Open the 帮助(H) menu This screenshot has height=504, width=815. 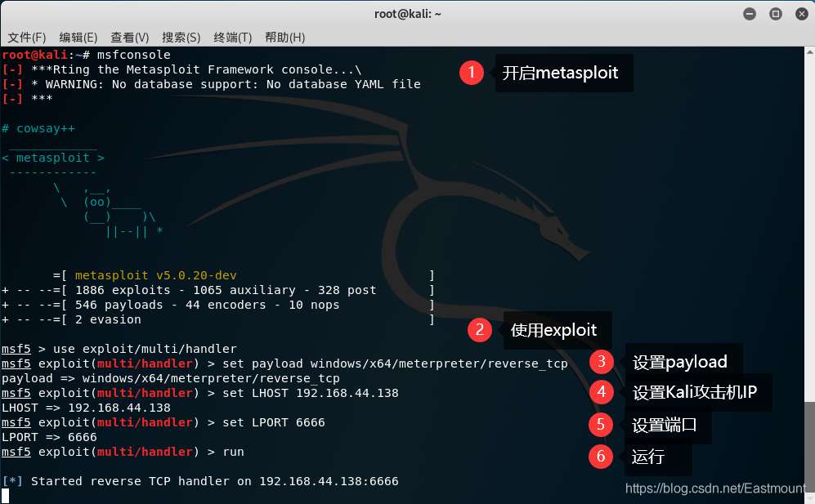click(284, 38)
